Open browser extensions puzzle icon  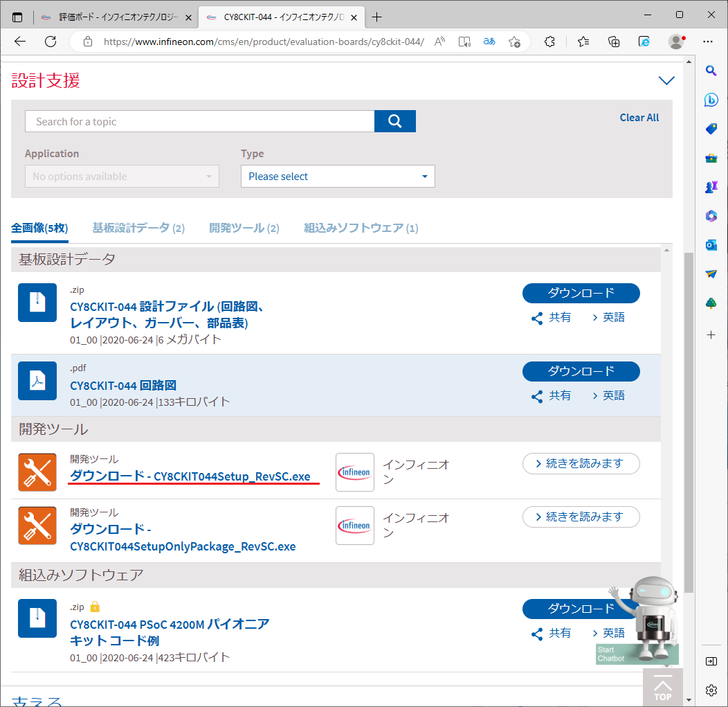point(549,42)
